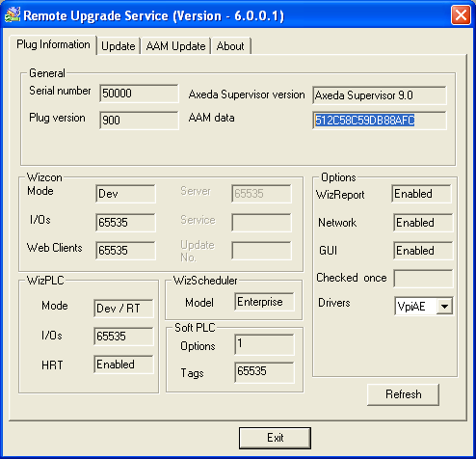Screen dimensions: 476x459
Task: Click the Drivers label
Action: (334, 303)
